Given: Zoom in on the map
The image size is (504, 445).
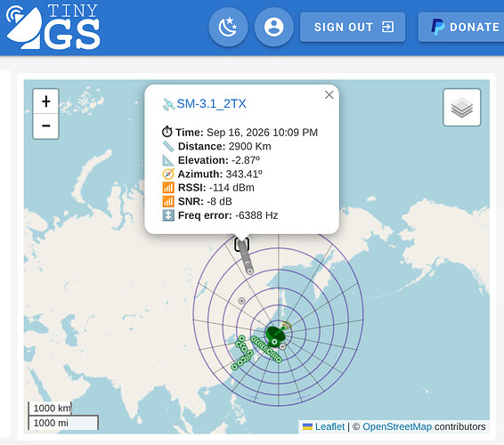Looking at the screenshot, I should click(x=46, y=101).
